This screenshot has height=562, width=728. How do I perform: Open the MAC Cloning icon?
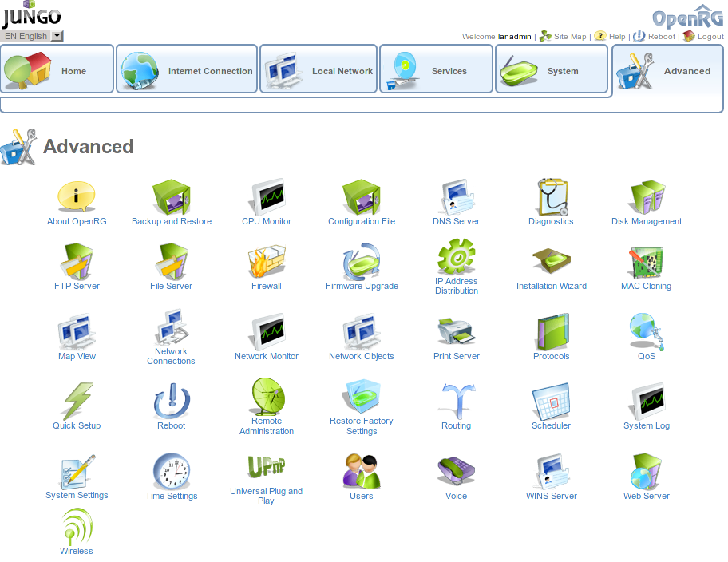click(647, 261)
